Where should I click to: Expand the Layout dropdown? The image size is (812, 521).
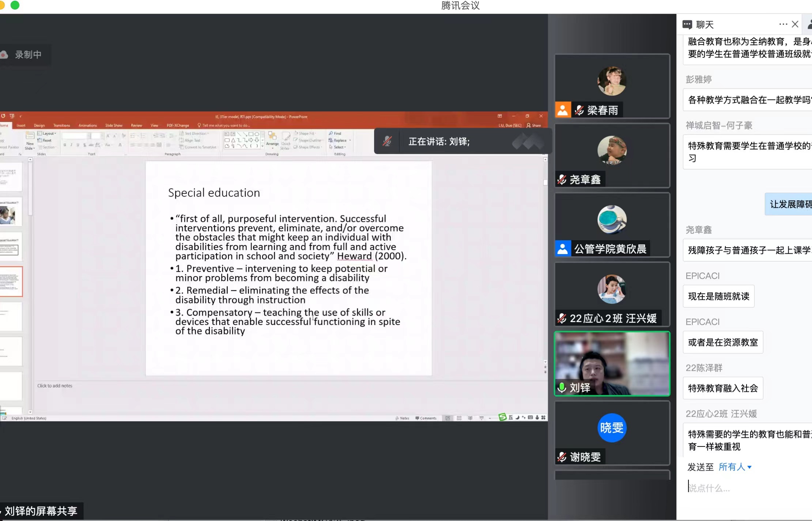click(x=48, y=133)
